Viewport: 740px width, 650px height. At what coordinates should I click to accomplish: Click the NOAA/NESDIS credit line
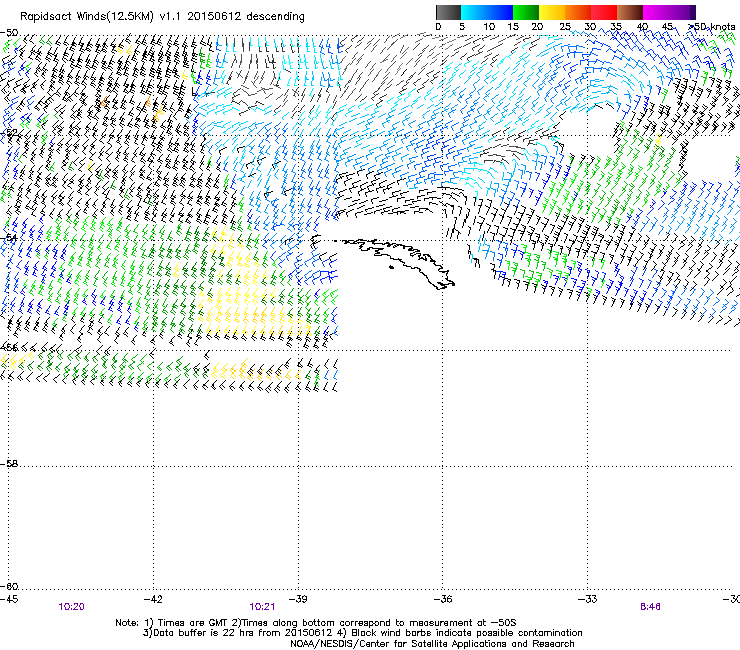pos(432,644)
